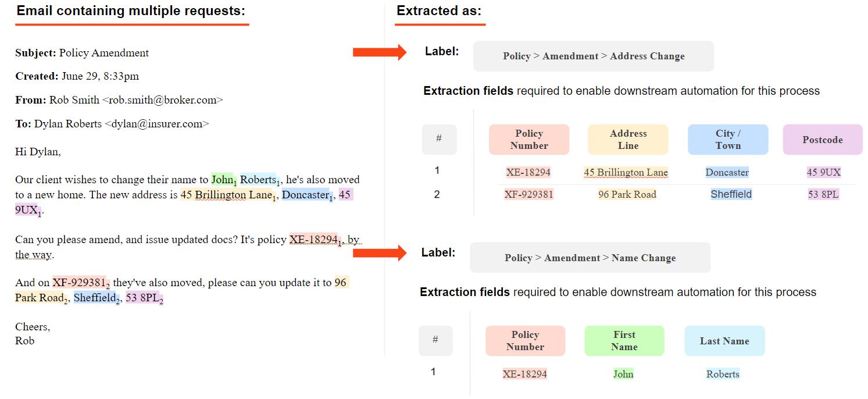Click the lower red arrow pointing to Label
This screenshot has width=868, height=399.
(x=379, y=252)
